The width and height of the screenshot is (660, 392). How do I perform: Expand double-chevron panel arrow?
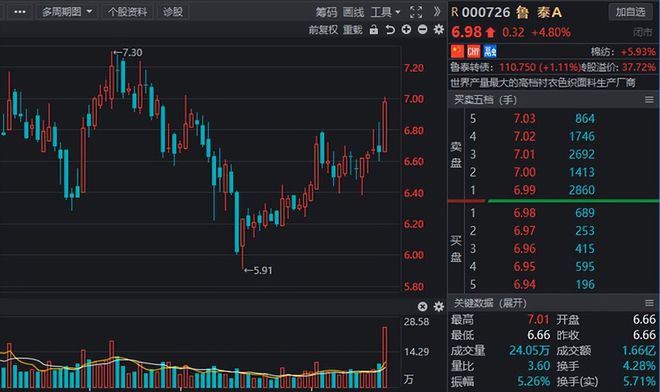[437, 12]
